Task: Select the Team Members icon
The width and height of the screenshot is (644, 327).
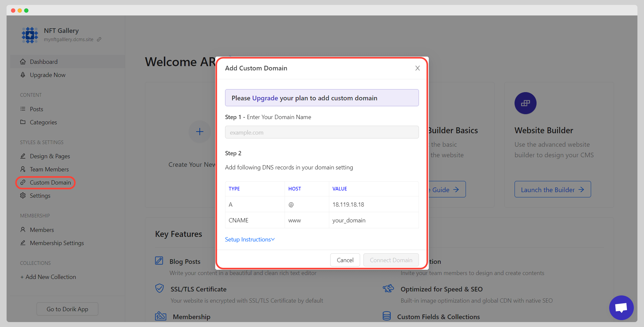Action: pos(23,169)
